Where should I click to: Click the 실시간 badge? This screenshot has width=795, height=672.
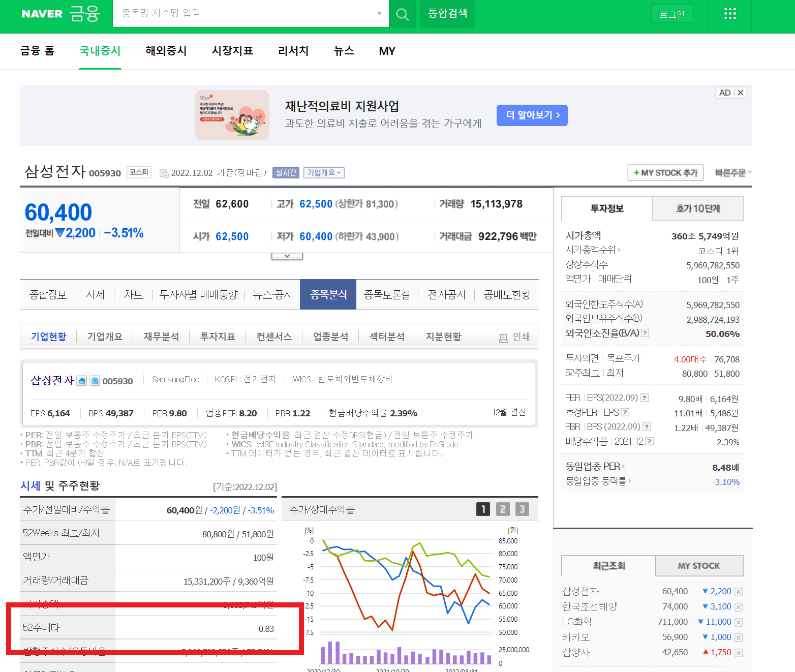(286, 173)
